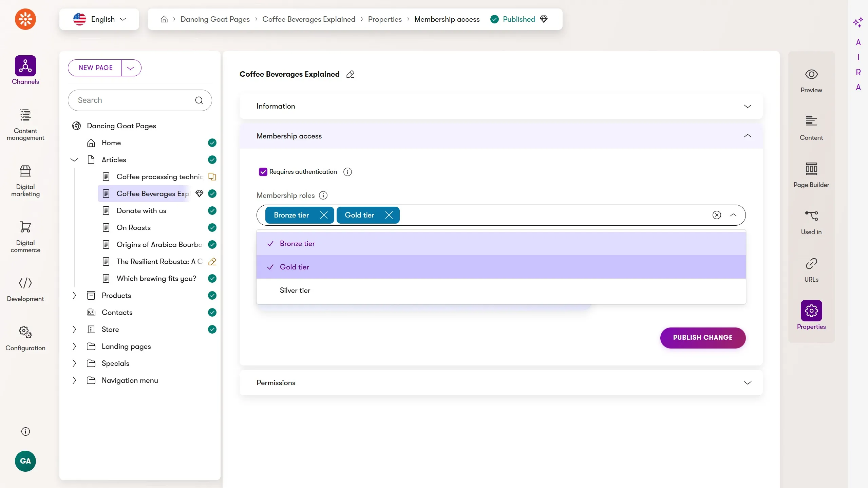
Task: Click the Publish Change button
Action: tap(702, 338)
